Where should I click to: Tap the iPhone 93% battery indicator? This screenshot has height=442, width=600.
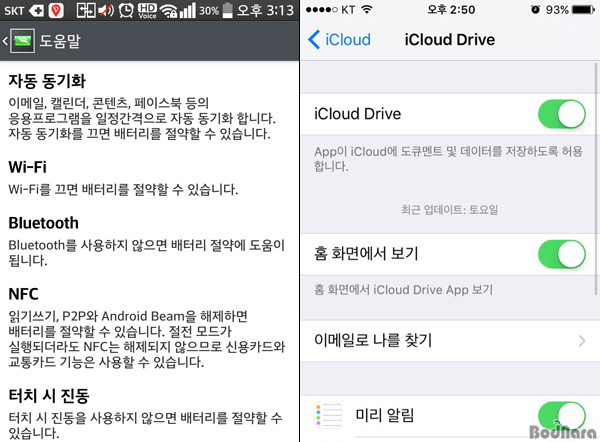(583, 10)
